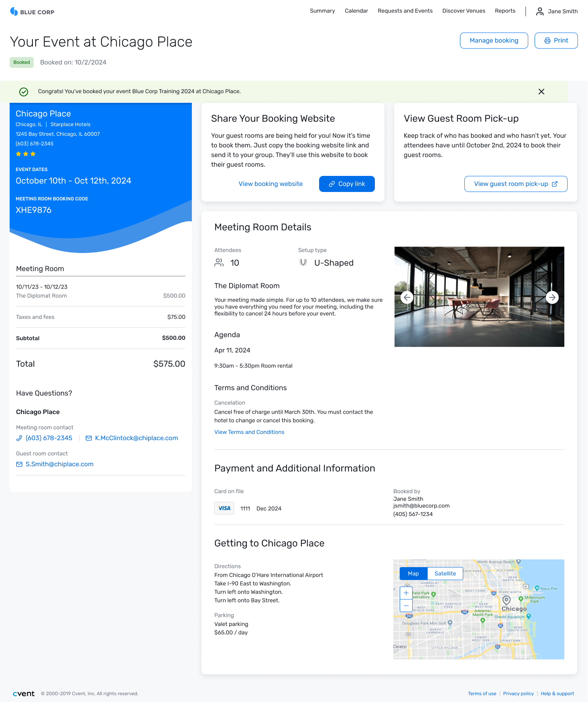Image resolution: width=588 pixels, height=702 pixels.
Task: Open the Calendar nav item
Action: [356, 11]
